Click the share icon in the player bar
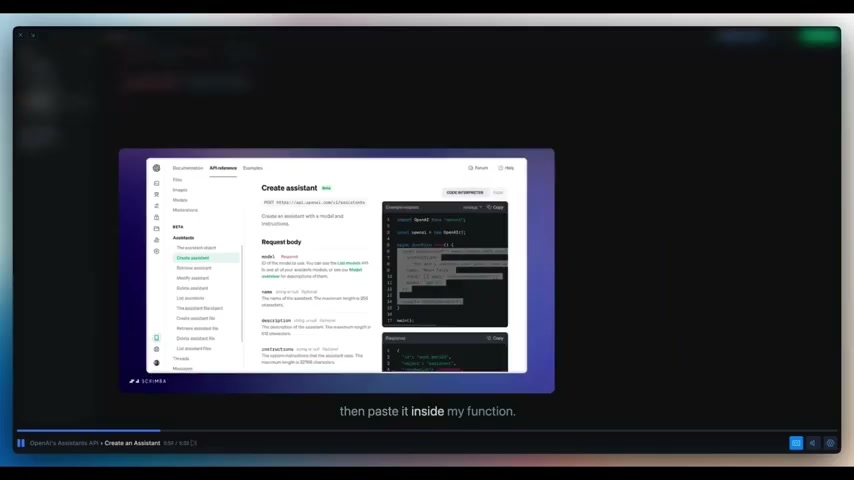This screenshot has width=854, height=480. (812, 443)
